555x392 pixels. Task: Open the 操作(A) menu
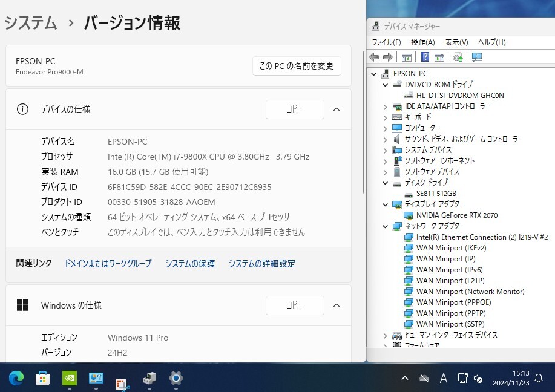[422, 42]
